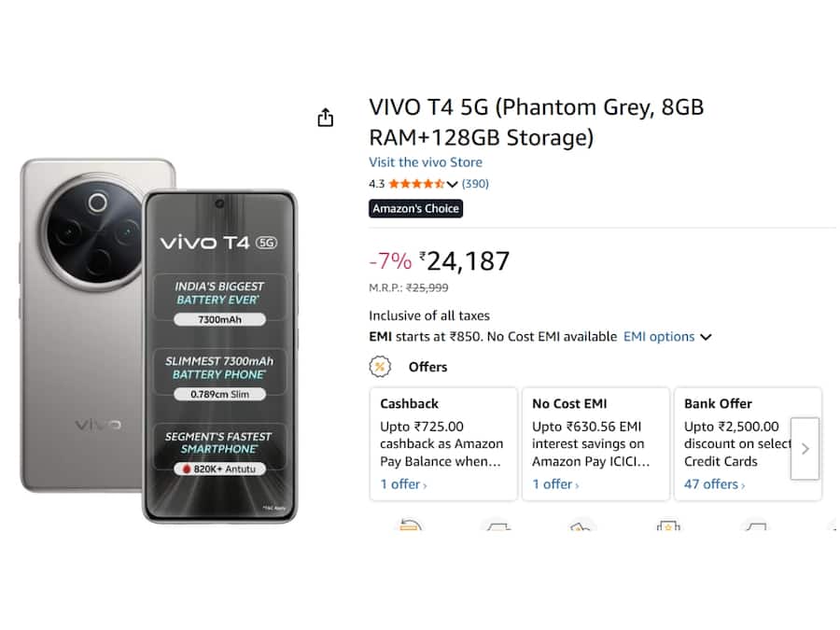
Task: Click the top brand badge icon at bottom
Action: pos(668,525)
